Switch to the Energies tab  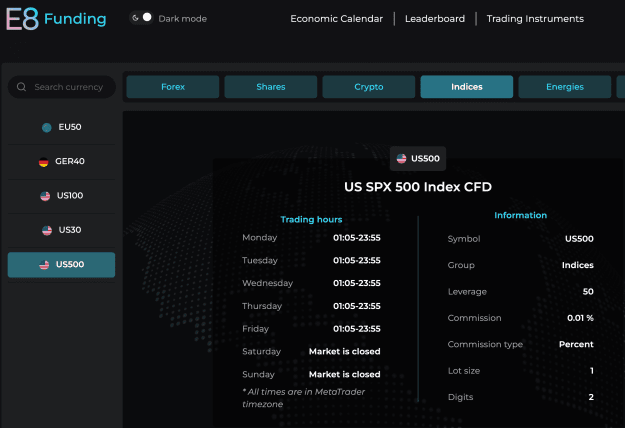(x=565, y=87)
